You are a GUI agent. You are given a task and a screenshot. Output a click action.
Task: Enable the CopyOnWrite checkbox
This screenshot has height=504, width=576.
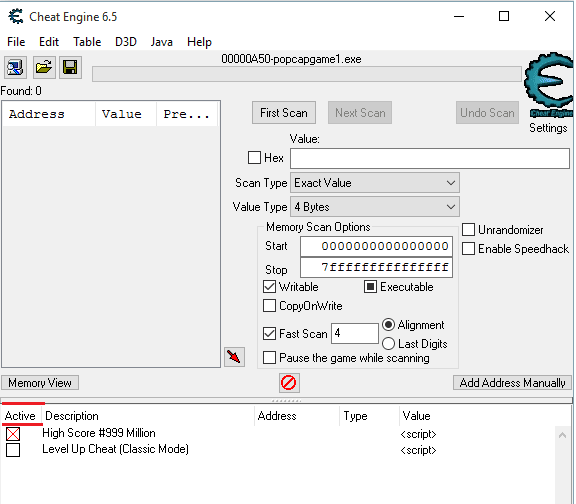[269, 306]
